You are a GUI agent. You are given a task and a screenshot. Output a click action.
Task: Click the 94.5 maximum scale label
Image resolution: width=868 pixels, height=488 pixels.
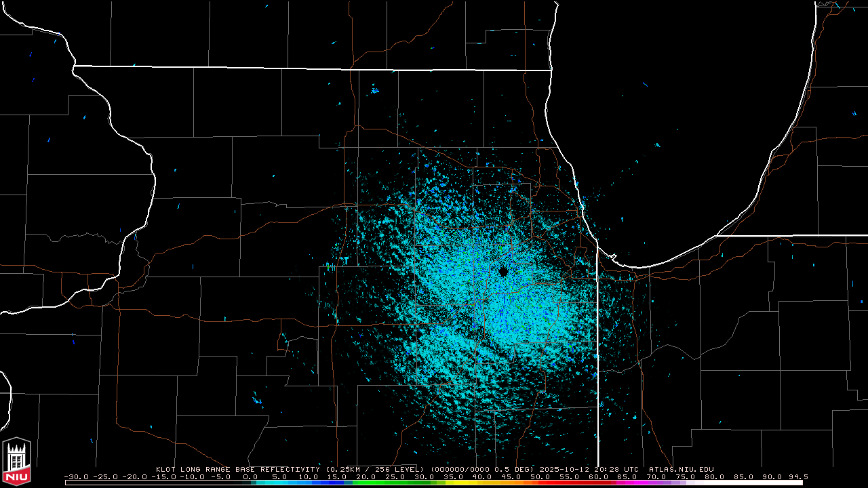tap(798, 476)
